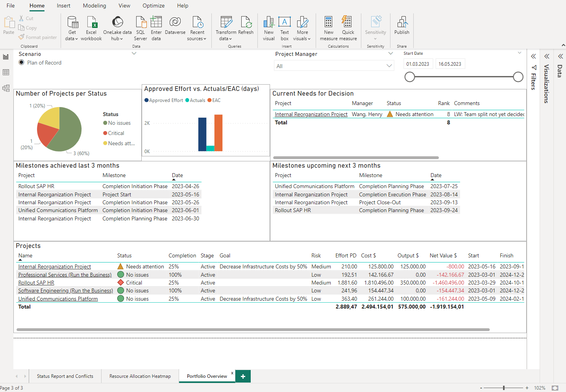
Task: Open Professional Services (Run the Business) link
Action: tap(65, 275)
